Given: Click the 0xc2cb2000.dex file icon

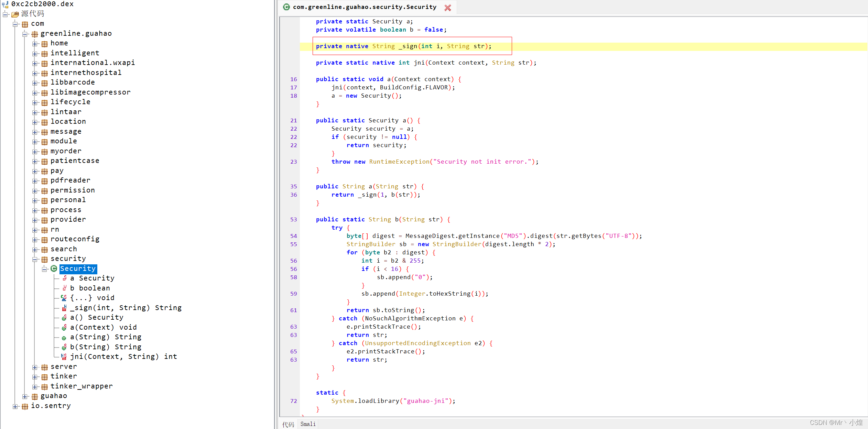Looking at the screenshot, I should click(5, 4).
